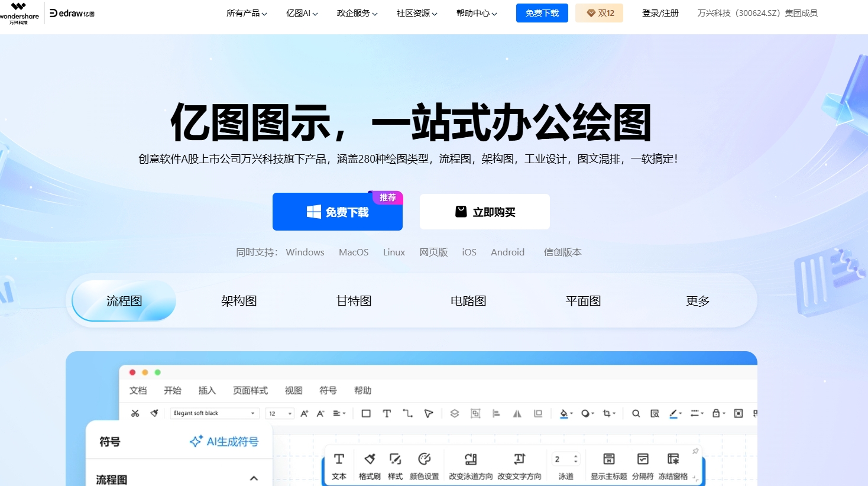Click the 样式 style tool
Image resolution: width=868 pixels, height=486 pixels.
coord(395,466)
